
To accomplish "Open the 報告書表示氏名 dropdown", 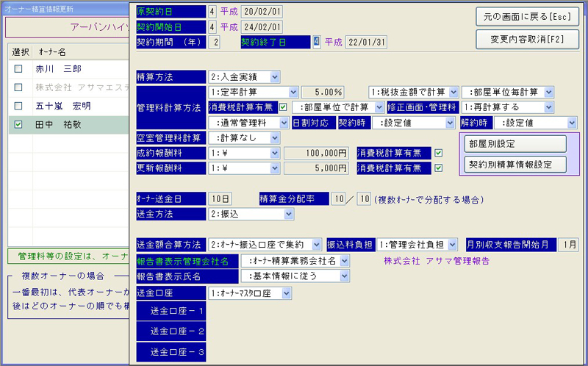I will (x=345, y=276).
